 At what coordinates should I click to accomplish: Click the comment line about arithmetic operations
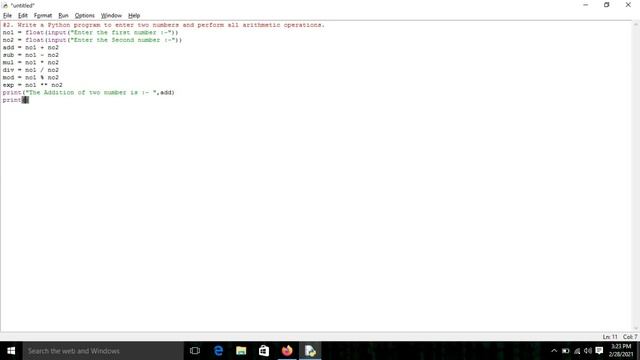click(163, 25)
